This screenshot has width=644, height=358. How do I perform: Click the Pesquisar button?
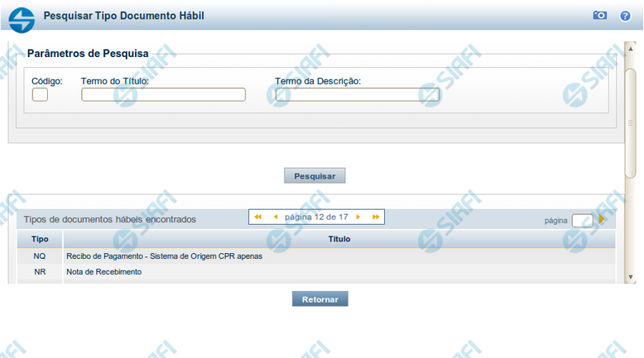315,176
